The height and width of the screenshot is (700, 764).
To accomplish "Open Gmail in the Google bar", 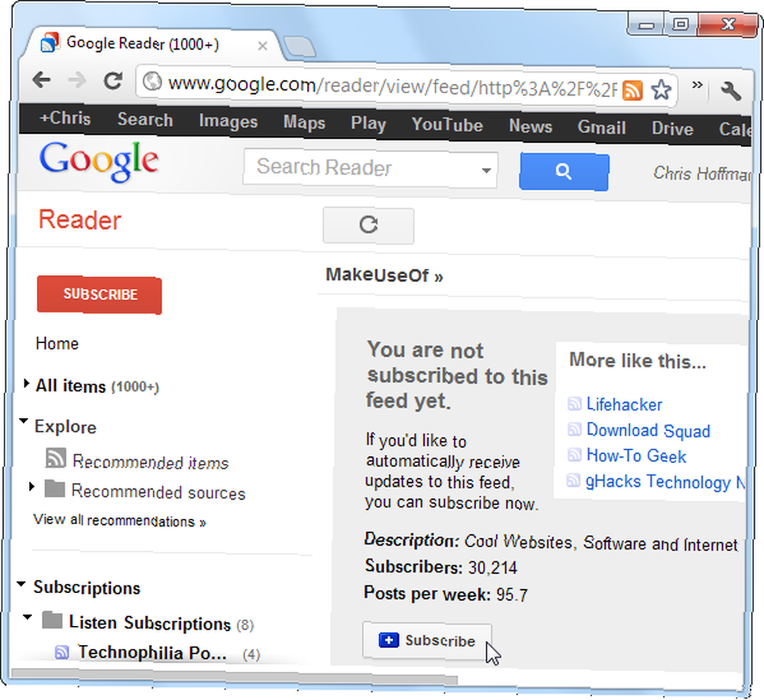I will click(x=602, y=128).
